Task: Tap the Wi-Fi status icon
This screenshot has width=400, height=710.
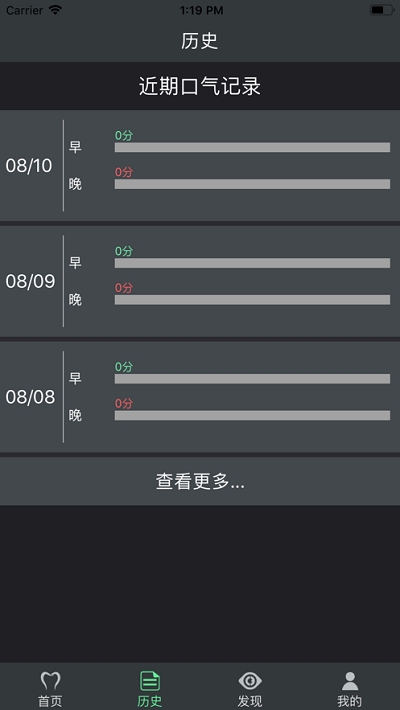Action: [x=55, y=10]
